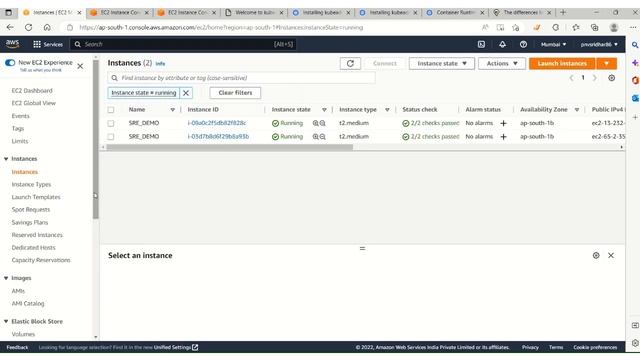The height and width of the screenshot is (360, 640).
Task: Switch to The differences browser tab
Action: (522, 13)
